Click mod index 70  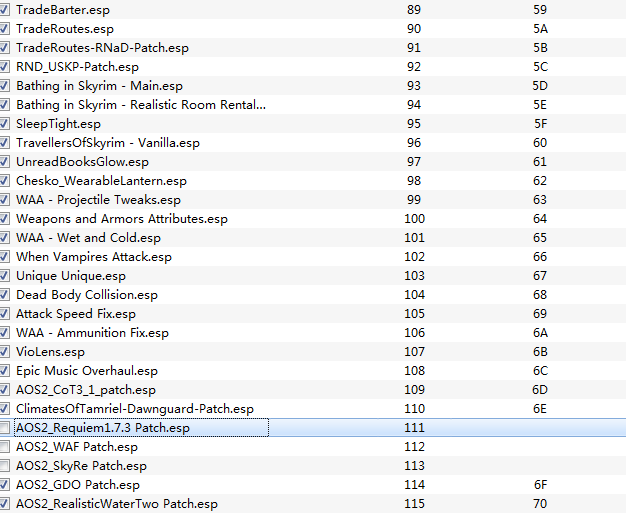pyautogui.click(x=540, y=504)
